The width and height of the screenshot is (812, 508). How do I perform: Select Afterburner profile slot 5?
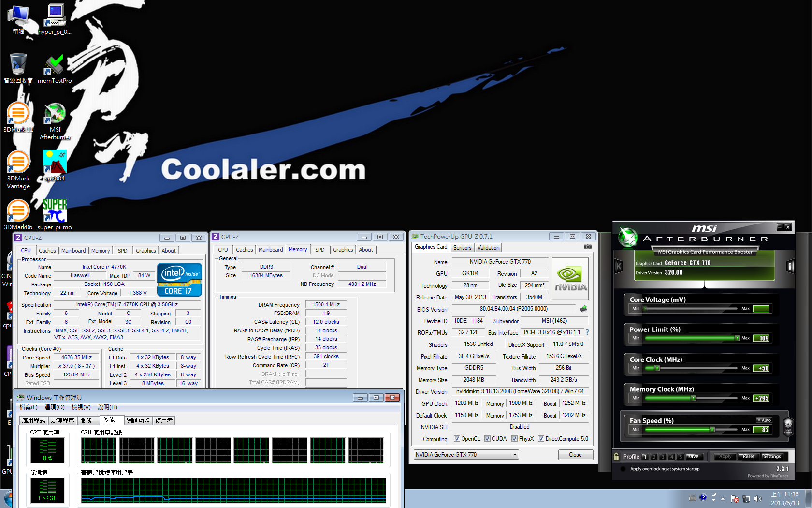(681, 456)
